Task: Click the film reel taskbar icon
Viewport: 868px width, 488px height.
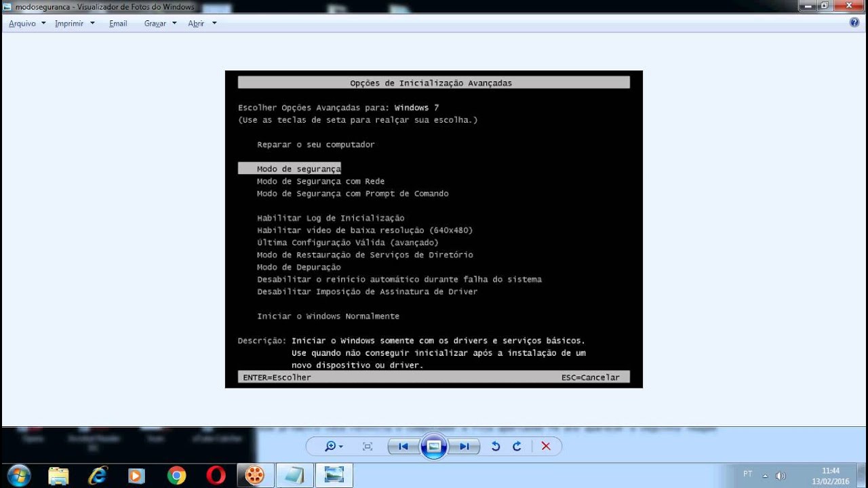Action: coord(255,475)
